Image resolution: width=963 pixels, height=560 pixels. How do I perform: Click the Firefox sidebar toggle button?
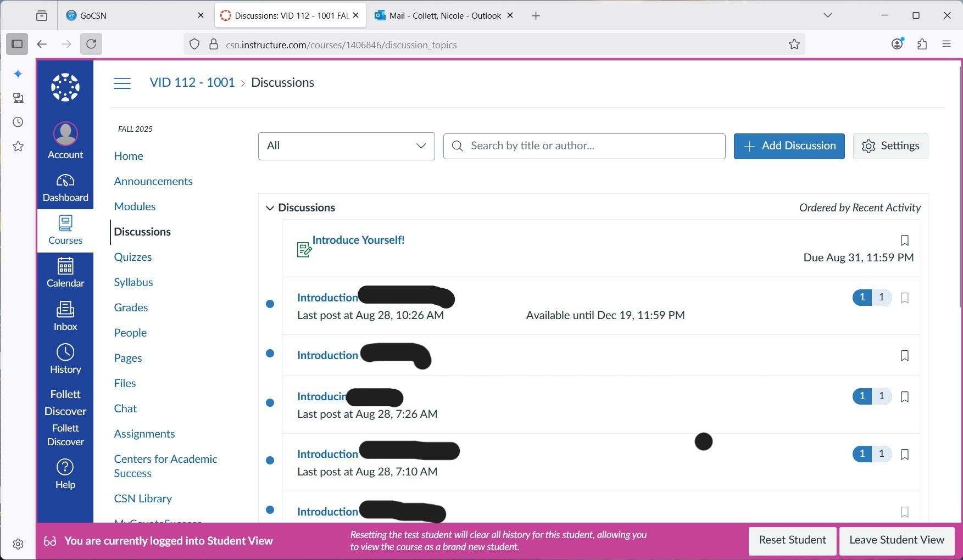coord(17,44)
